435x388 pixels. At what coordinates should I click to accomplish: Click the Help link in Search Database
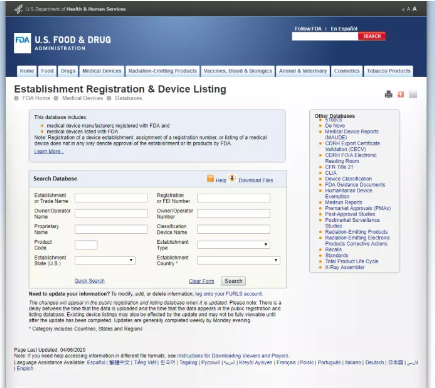(x=221, y=180)
